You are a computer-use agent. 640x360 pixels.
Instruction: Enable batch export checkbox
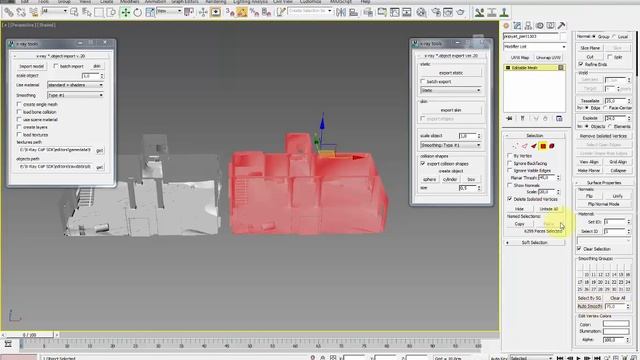click(423, 82)
